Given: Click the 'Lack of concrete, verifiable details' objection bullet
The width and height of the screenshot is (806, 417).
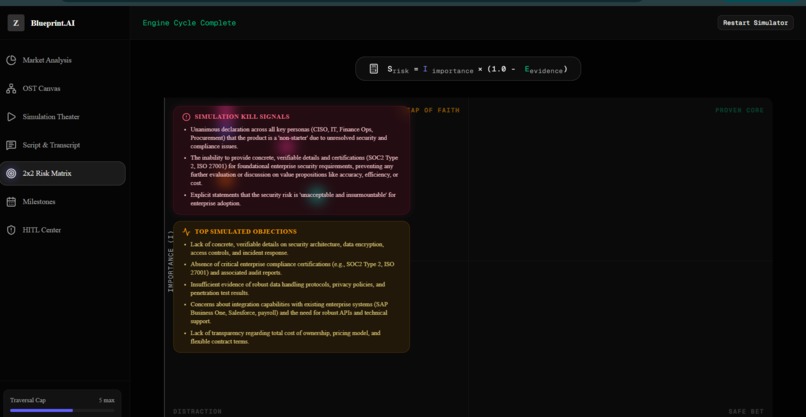Looking at the screenshot, I should [287, 248].
